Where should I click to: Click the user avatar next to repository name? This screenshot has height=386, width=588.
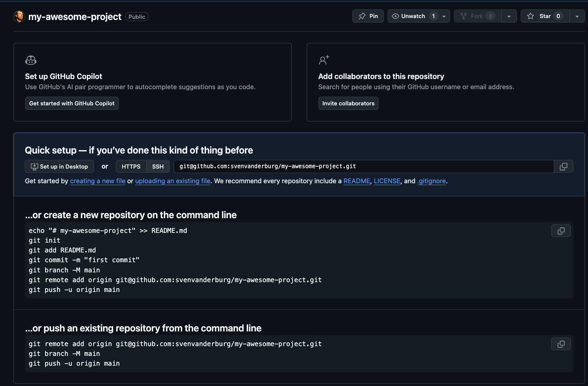19,17
